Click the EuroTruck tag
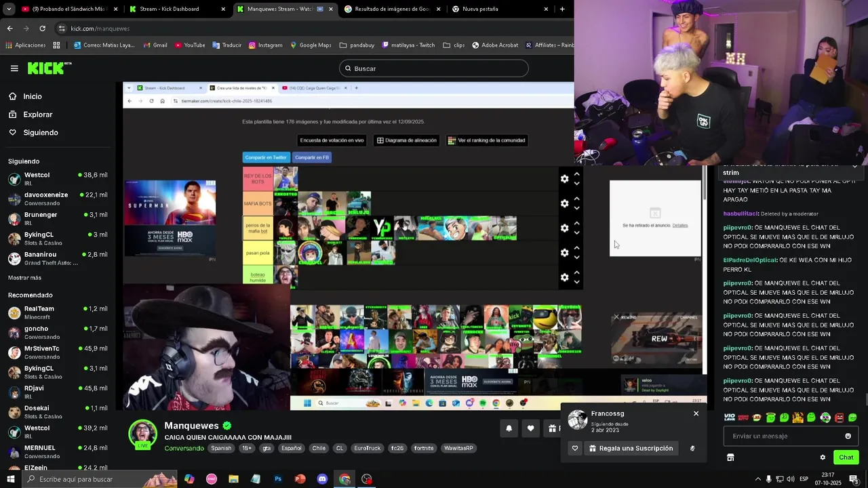Image resolution: width=868 pixels, height=488 pixels. pyautogui.click(x=368, y=448)
